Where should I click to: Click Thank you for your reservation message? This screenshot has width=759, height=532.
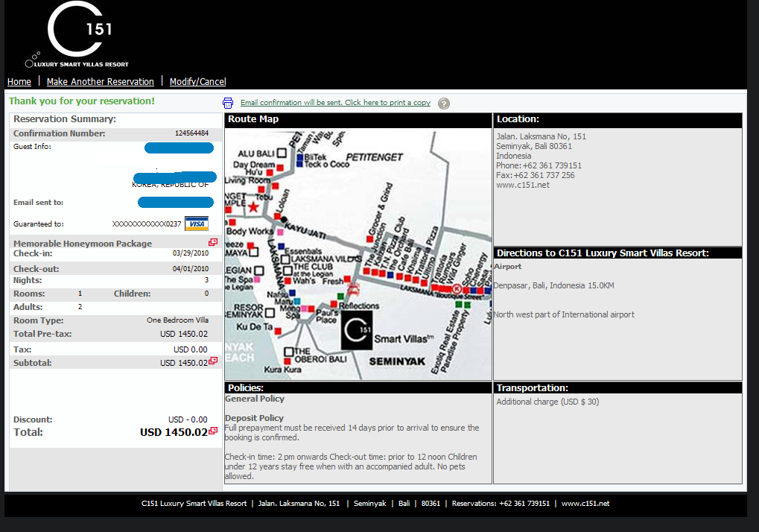(82, 101)
